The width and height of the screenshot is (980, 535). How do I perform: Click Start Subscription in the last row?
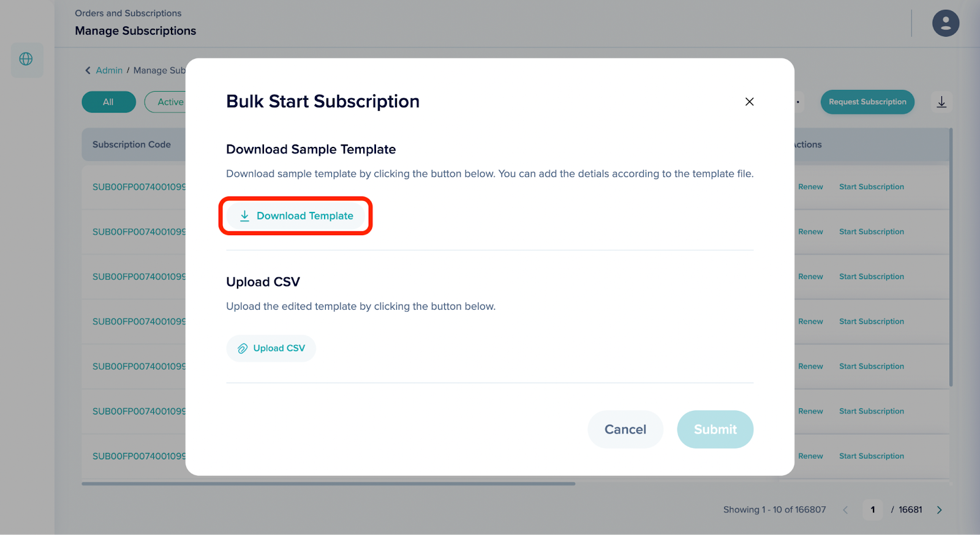[x=871, y=456]
